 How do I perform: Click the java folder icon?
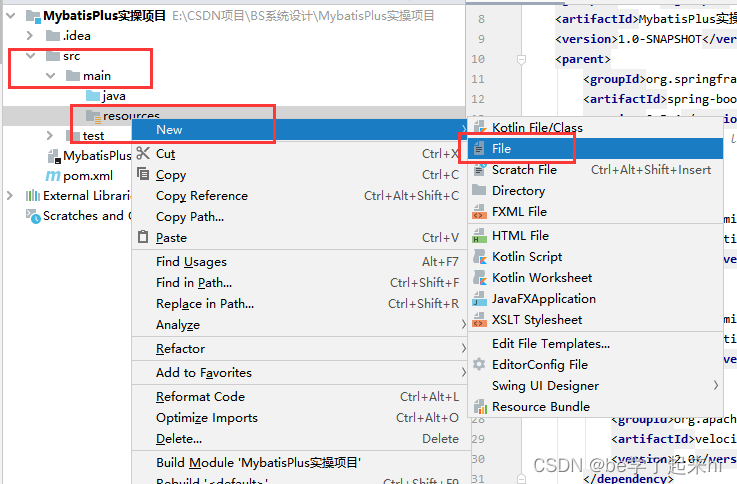click(93, 96)
